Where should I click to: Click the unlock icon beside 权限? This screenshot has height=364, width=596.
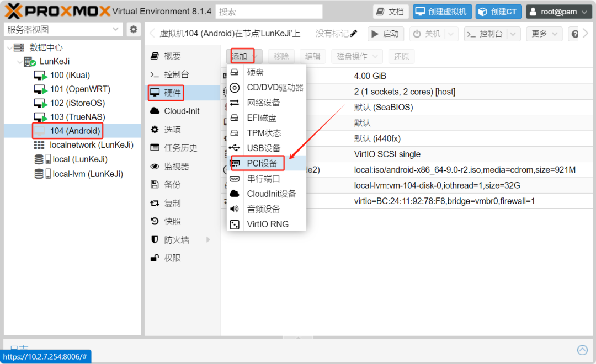coord(155,258)
